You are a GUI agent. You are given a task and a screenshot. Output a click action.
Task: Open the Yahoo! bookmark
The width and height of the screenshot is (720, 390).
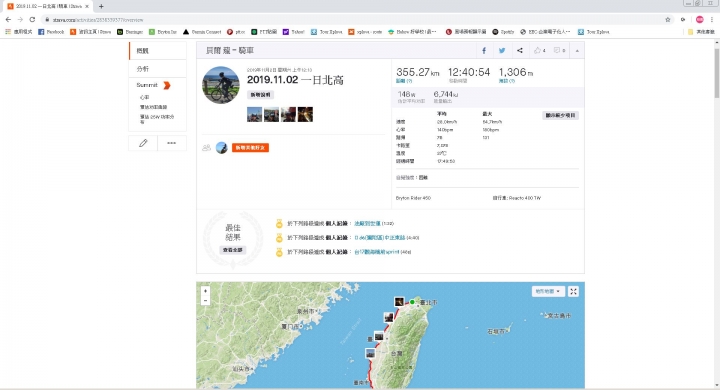point(293,32)
